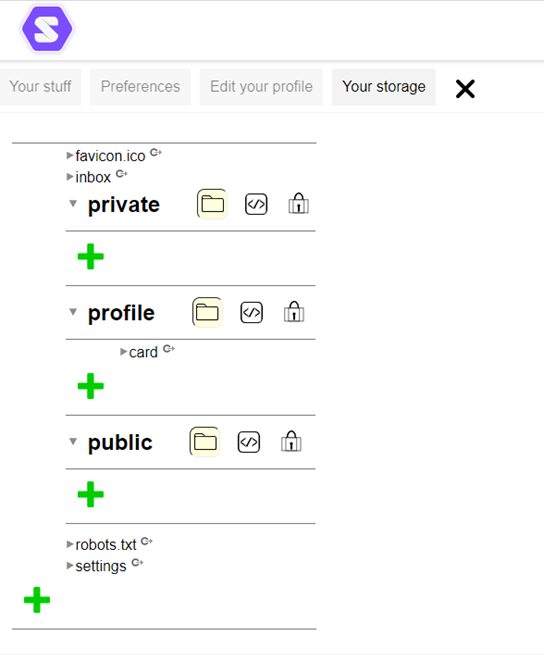Image resolution: width=544 pixels, height=661 pixels.
Task: Click the purple Solid logo icon
Action: [x=47, y=29]
